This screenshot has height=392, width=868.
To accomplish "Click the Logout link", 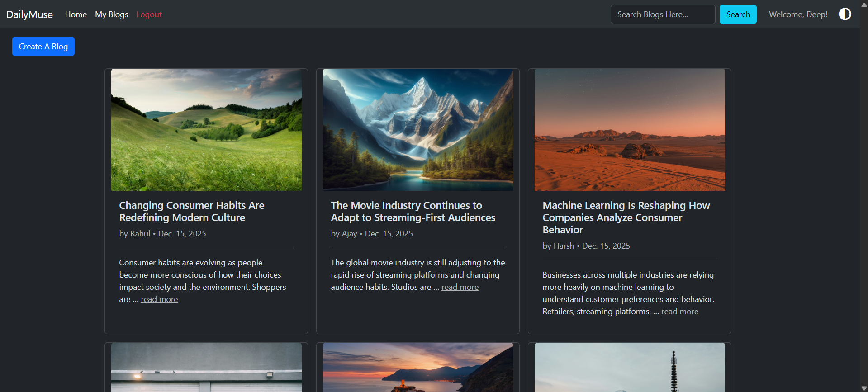I will coord(149,14).
